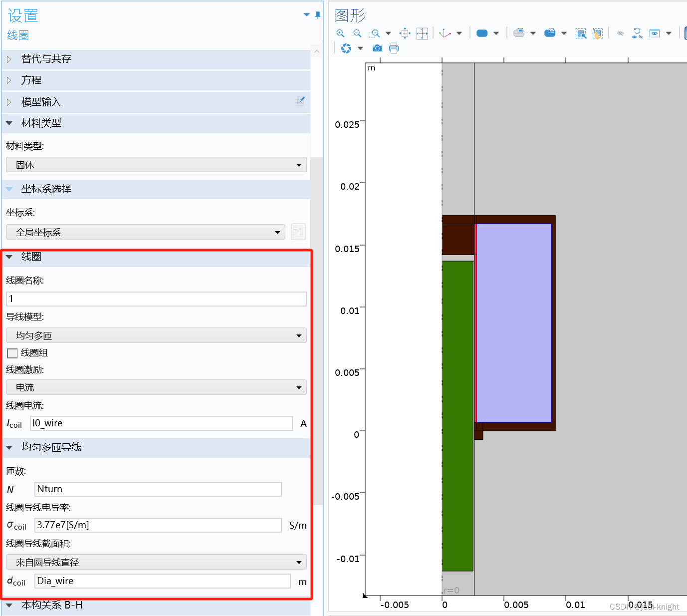The width and height of the screenshot is (687, 616).
Task: Expand the 方程 section
Action: (x=9, y=80)
